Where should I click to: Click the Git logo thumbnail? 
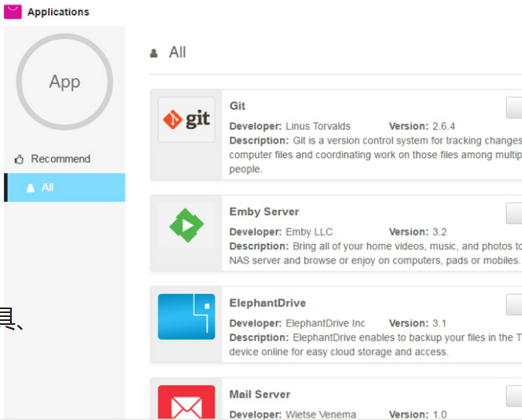pos(186,120)
